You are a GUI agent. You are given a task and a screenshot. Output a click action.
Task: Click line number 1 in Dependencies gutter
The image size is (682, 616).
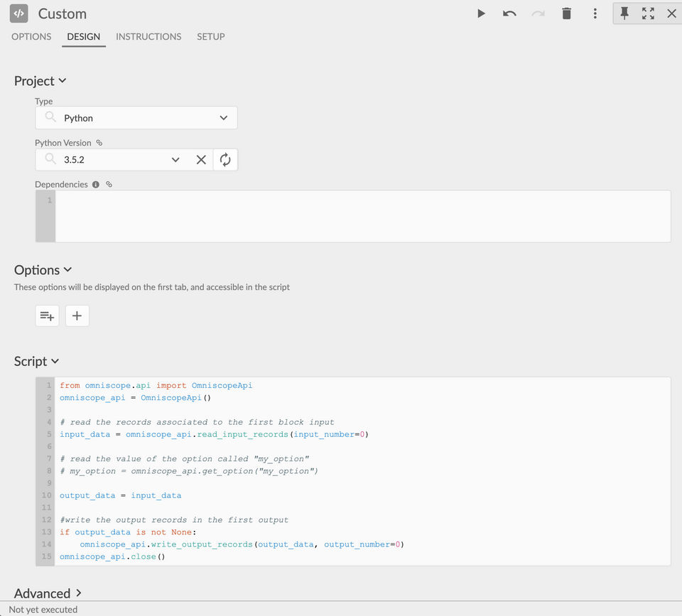pos(50,200)
